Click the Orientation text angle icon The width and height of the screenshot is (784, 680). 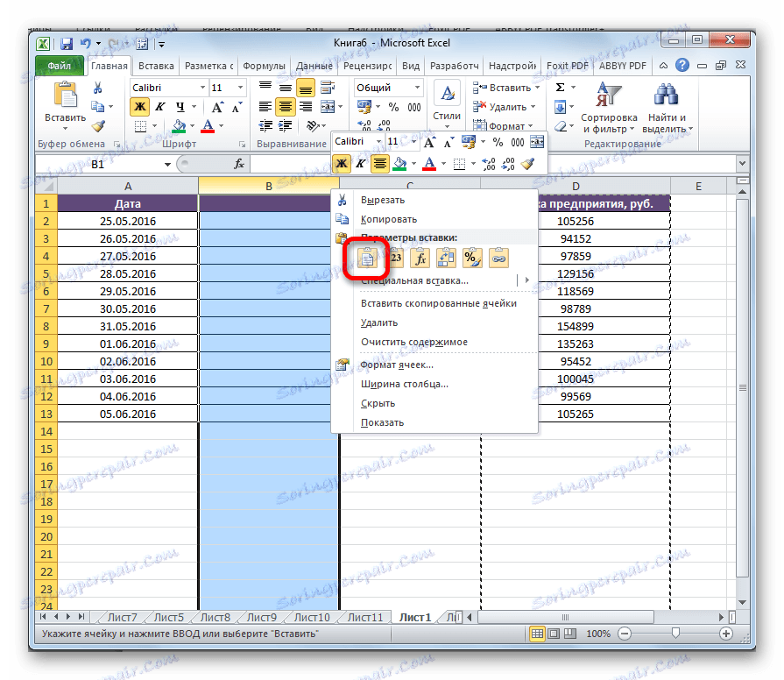point(313,126)
